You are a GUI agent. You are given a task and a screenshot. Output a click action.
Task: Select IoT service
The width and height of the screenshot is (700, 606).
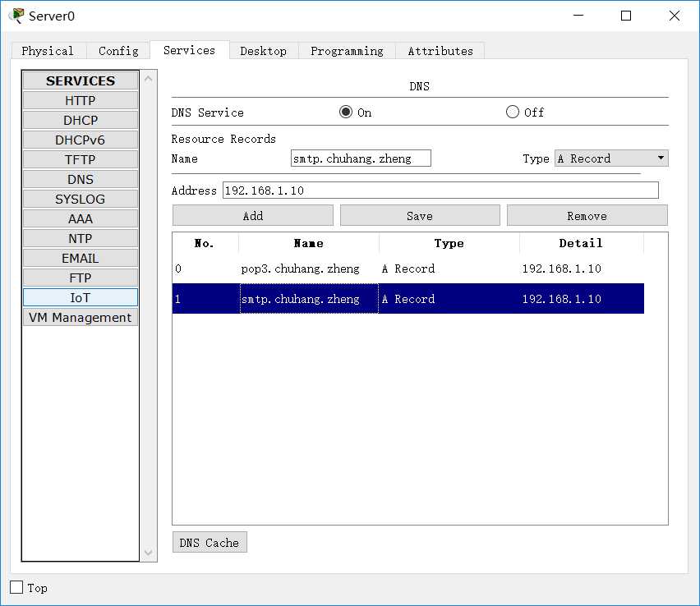coord(81,297)
